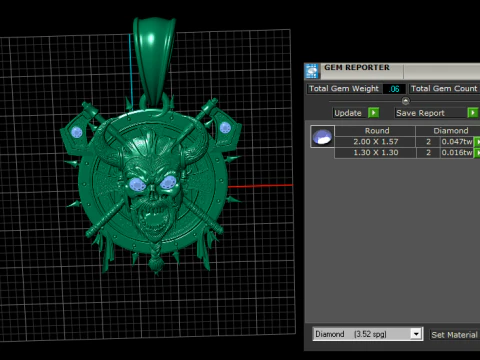
Task: Open the Diamond (3.52 spg) material dropdown
Action: pos(368,334)
